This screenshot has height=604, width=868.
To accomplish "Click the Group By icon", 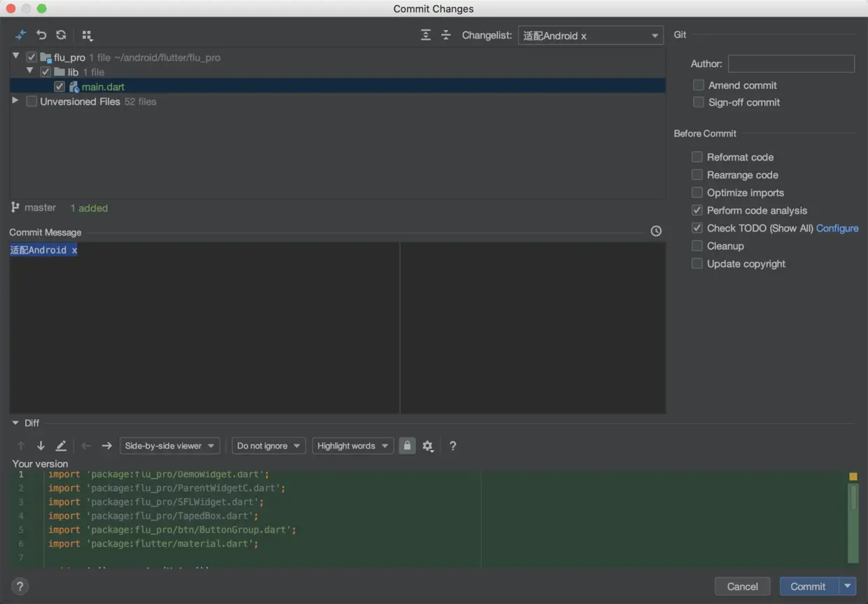I will tap(87, 35).
